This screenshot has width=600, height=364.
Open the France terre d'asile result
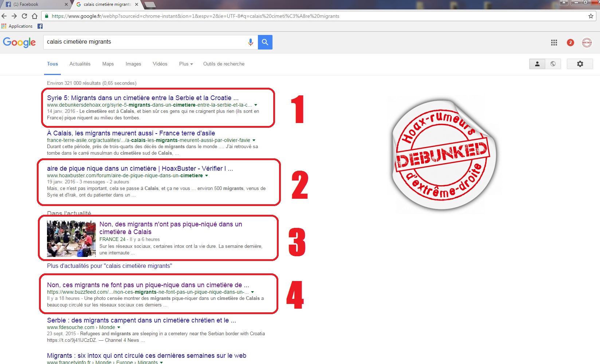[x=131, y=133]
